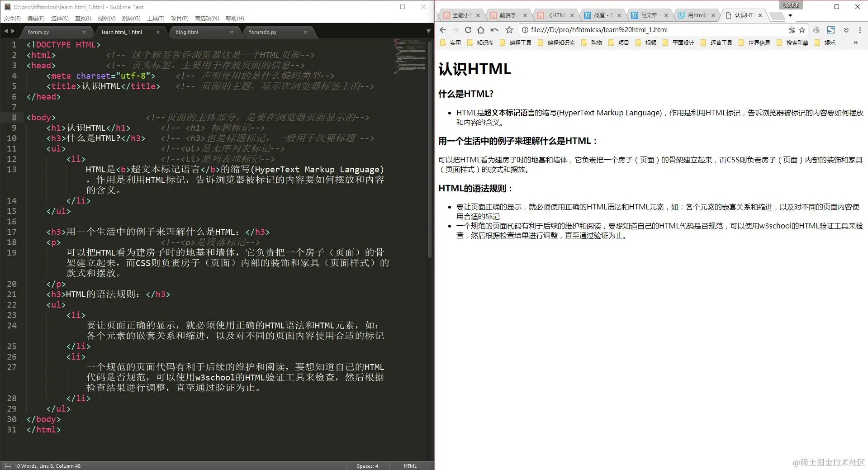Click the minimap in Sublime editor
868x470 pixels.
tap(409, 57)
